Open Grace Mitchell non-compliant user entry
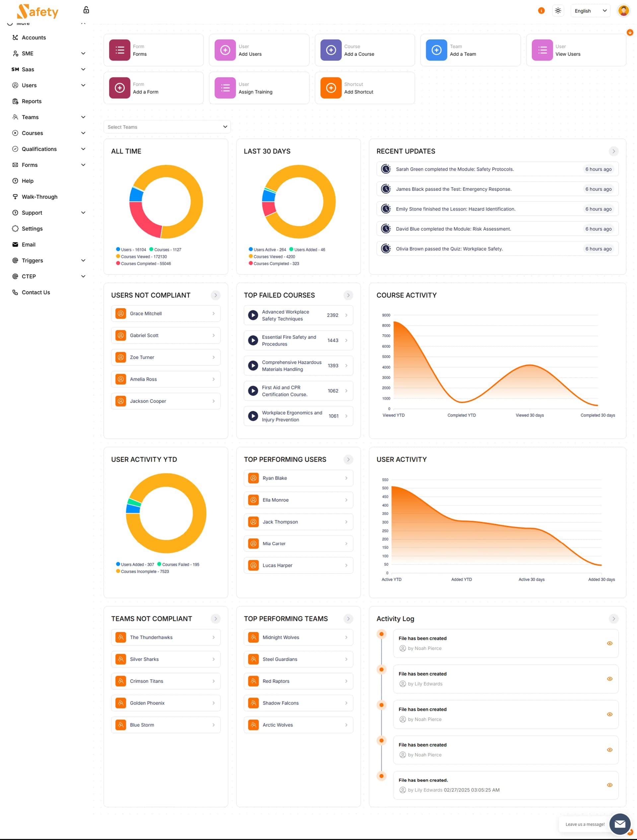Screen dimensions: 637x840 coord(166,314)
